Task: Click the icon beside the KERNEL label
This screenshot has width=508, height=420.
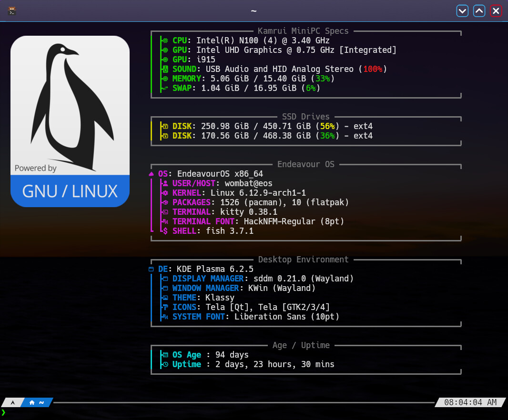Action: [165, 193]
